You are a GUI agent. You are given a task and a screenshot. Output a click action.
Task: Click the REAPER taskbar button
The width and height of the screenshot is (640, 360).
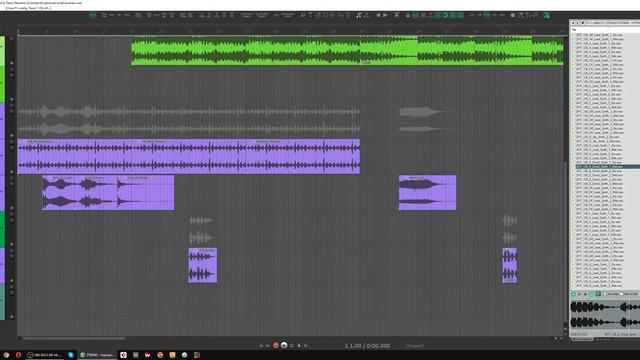tap(98, 355)
